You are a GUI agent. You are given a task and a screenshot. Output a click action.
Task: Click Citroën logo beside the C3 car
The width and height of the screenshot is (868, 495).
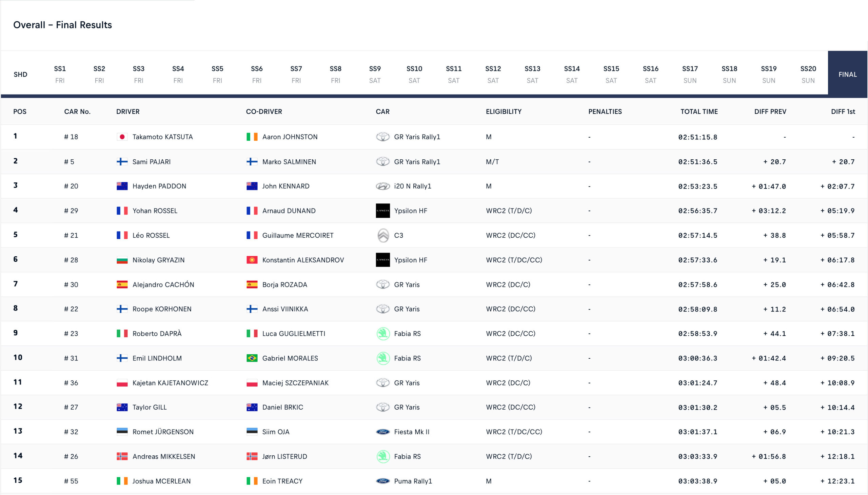tap(383, 235)
